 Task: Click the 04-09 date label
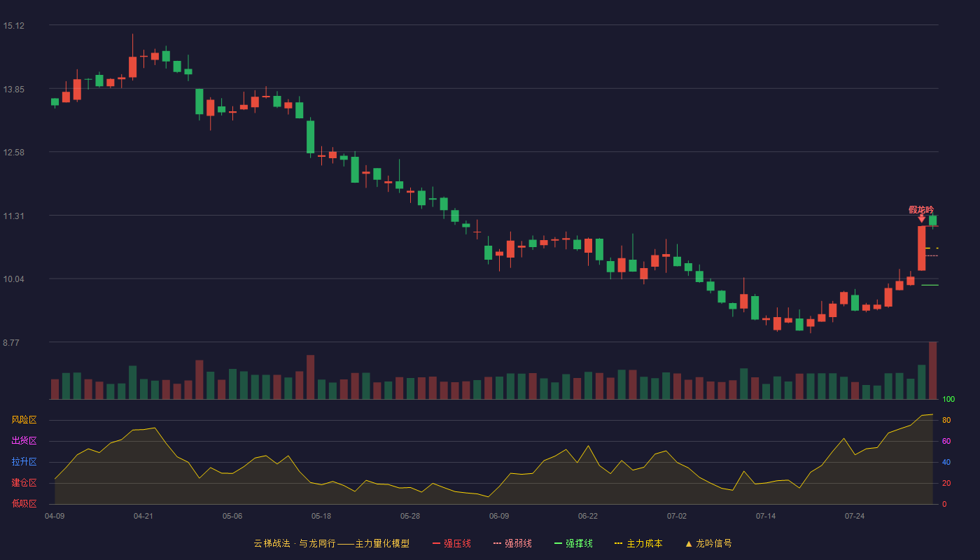[55, 516]
